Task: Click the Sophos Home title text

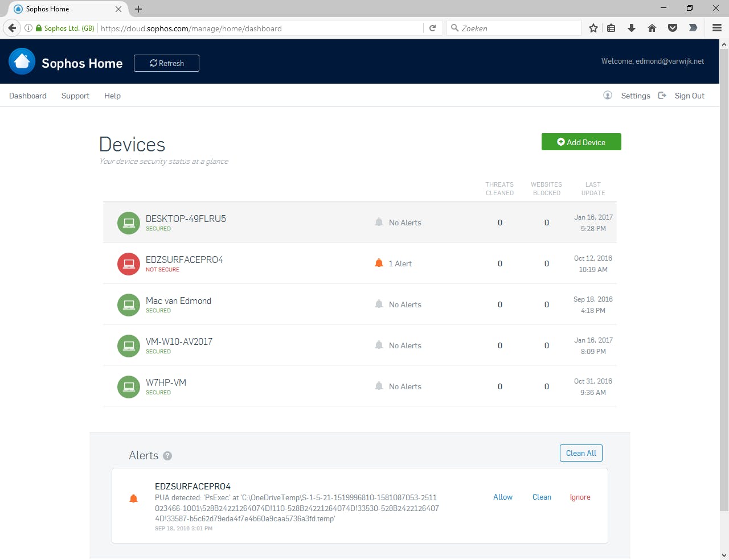Action: pyautogui.click(x=82, y=63)
